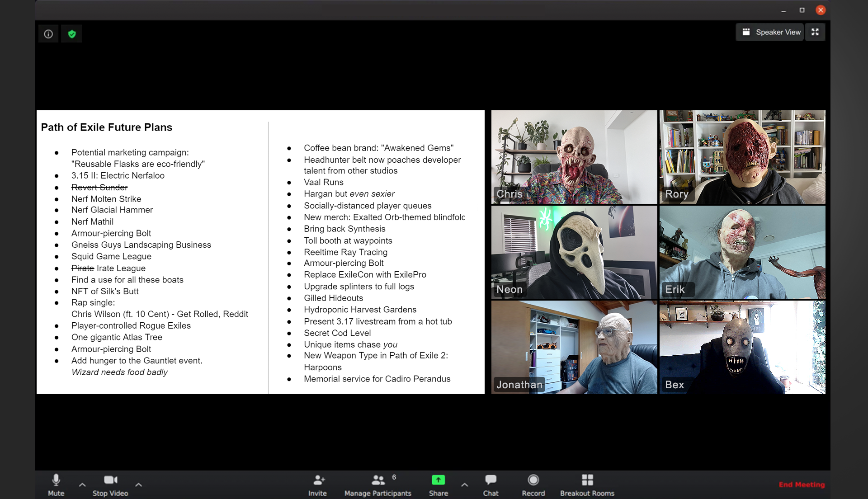Click 'Squid Game League' list item
This screenshot has height=499, width=868.
click(111, 256)
